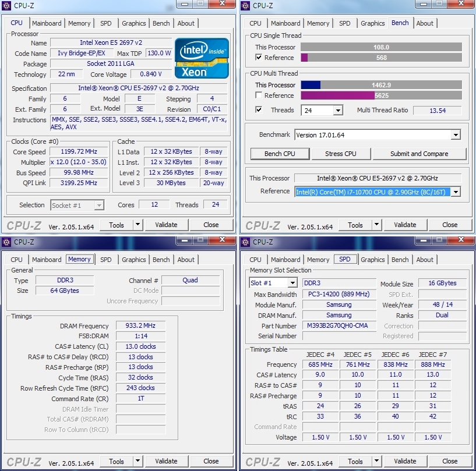Click the Week/Year value 48 / 14
The height and width of the screenshot is (471, 476).
click(442, 304)
